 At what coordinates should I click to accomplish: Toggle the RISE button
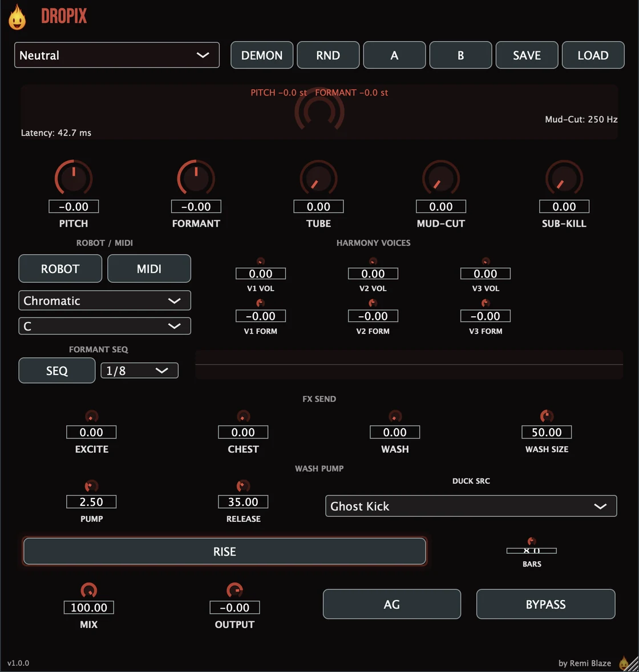point(225,552)
